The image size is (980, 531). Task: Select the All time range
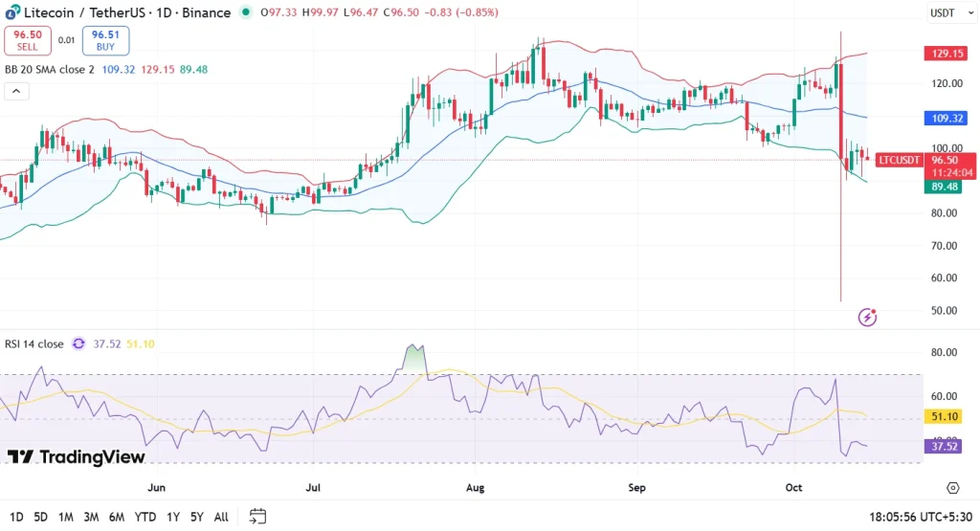221,517
